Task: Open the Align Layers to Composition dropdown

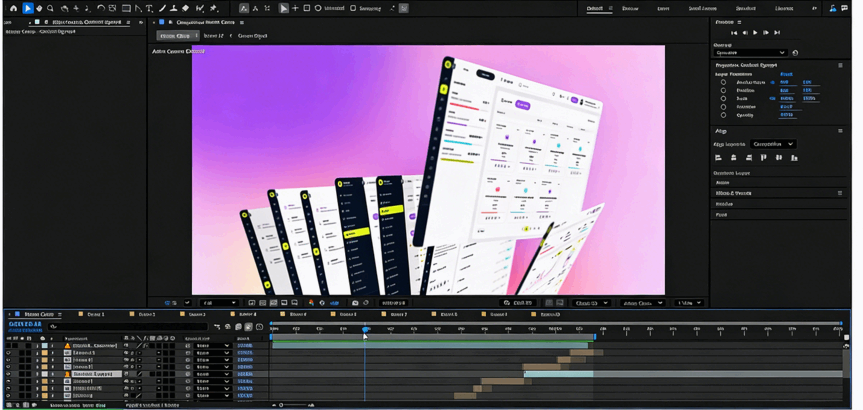Action: click(x=772, y=144)
